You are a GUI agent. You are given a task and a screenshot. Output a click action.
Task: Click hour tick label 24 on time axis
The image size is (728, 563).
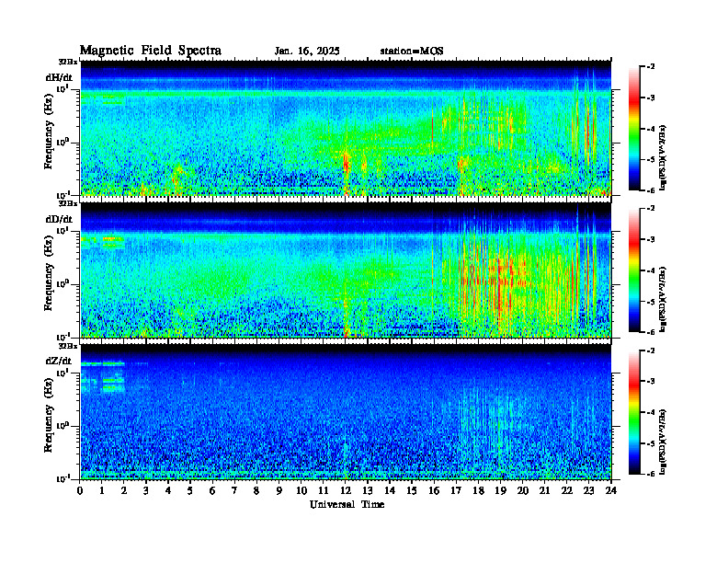[611, 491]
